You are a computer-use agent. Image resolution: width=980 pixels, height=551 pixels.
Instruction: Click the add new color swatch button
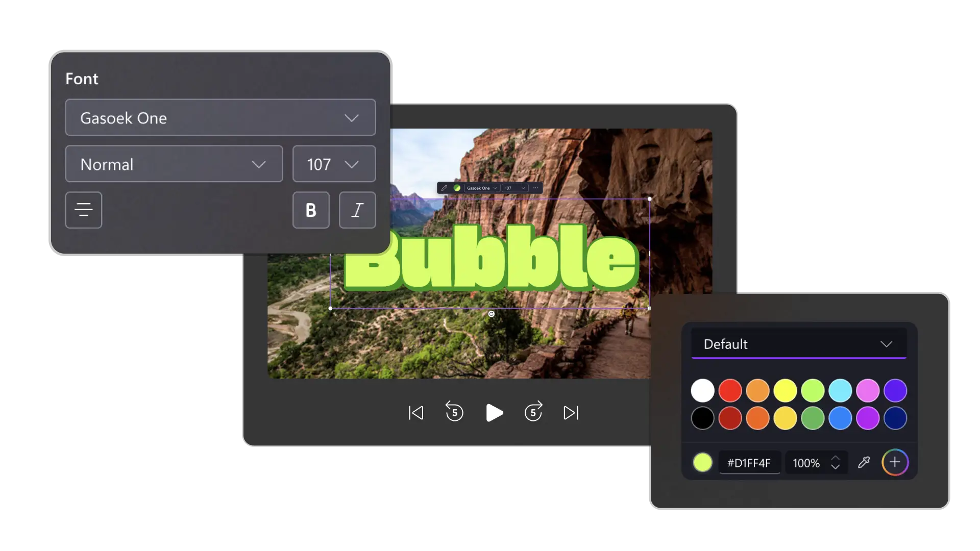pos(895,463)
